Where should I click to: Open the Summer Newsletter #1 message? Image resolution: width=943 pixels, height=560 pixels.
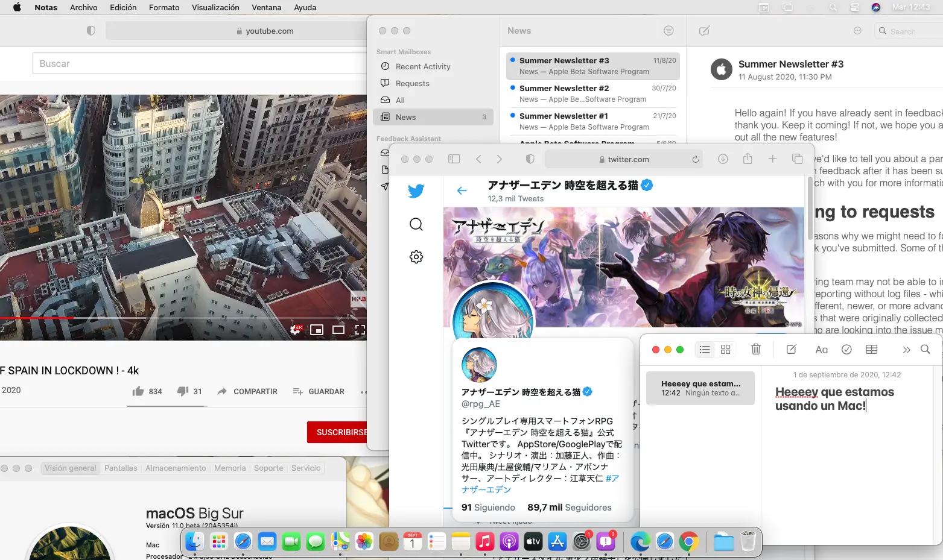tap(593, 121)
